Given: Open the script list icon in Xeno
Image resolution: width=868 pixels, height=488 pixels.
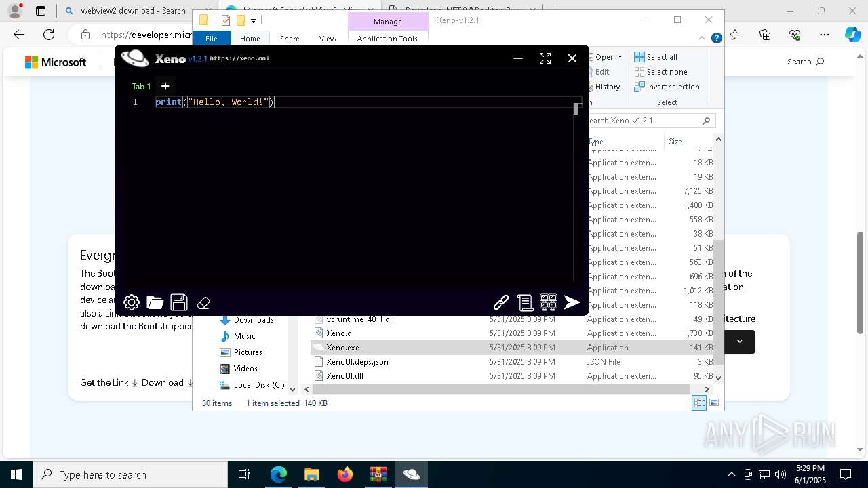Looking at the screenshot, I should (525, 302).
